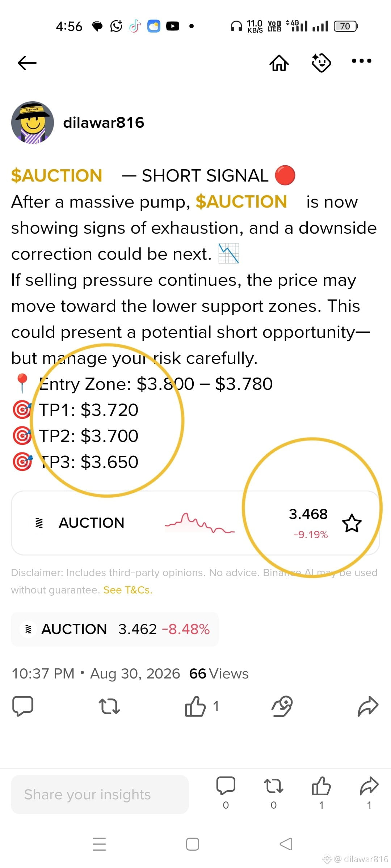
Task: Toggle the AUCTION favorite star
Action: point(352,523)
